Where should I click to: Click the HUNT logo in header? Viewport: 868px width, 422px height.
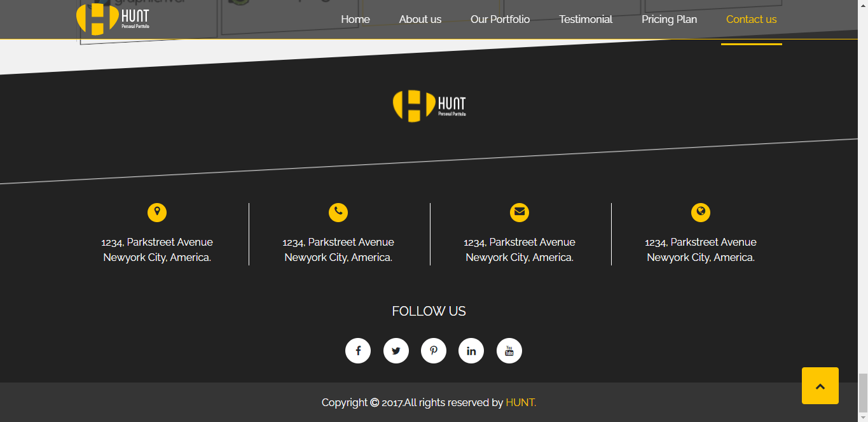pyautogui.click(x=113, y=19)
